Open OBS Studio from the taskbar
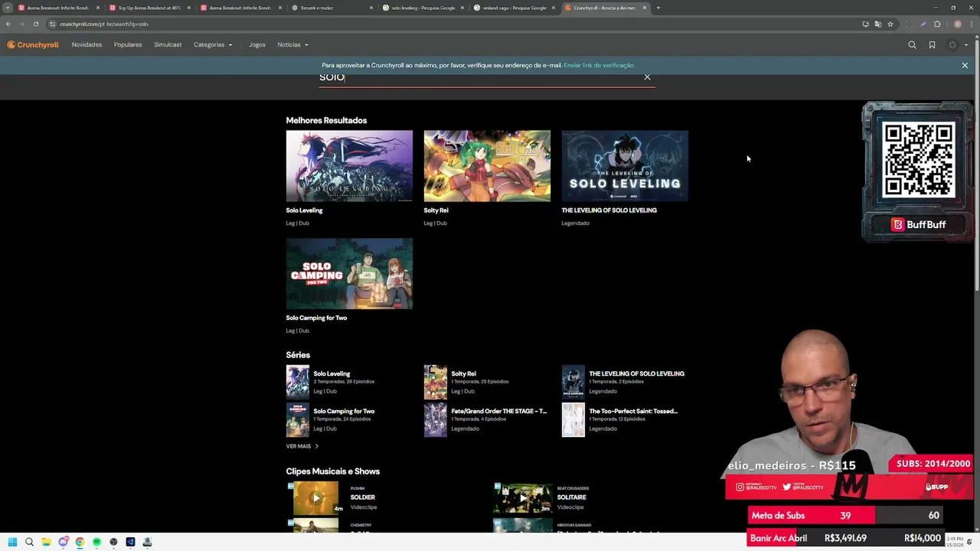 [x=113, y=542]
